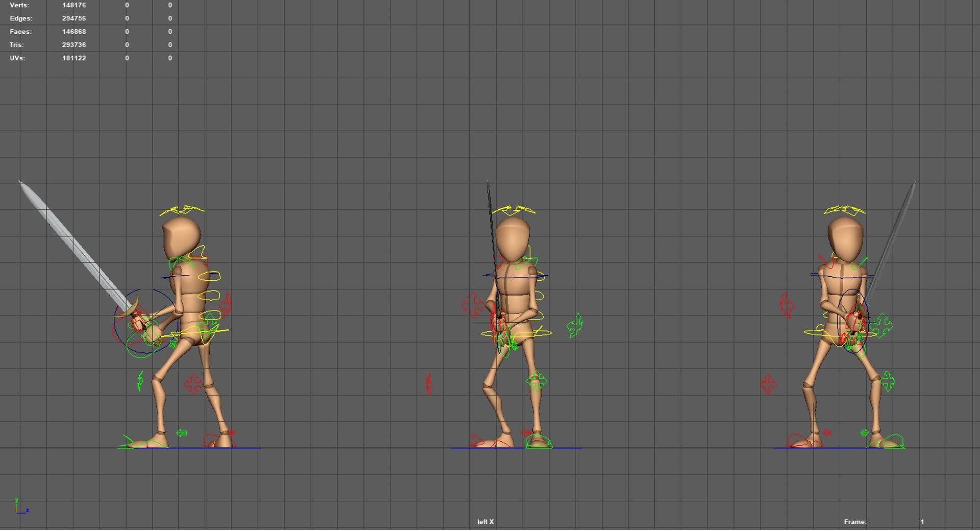Click the left X viewport label
Viewport: 980px width, 530px height.
pyautogui.click(x=484, y=522)
